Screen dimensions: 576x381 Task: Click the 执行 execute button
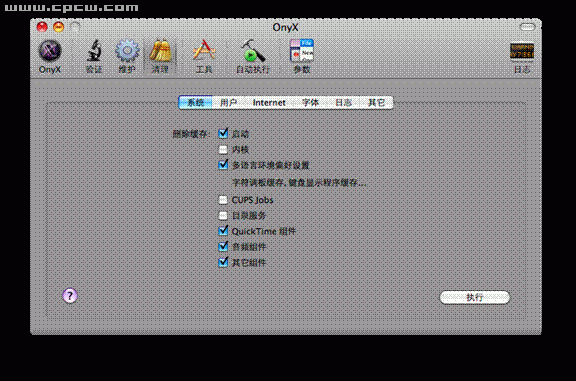click(x=475, y=297)
